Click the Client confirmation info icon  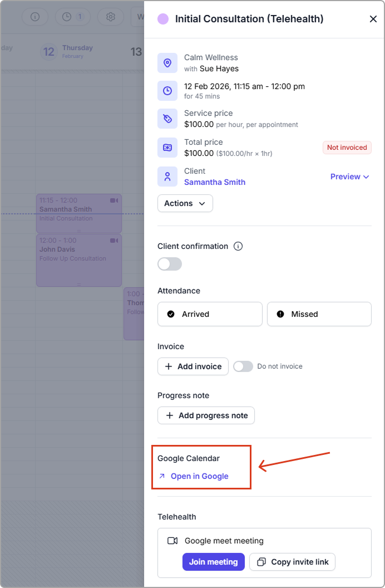(238, 246)
